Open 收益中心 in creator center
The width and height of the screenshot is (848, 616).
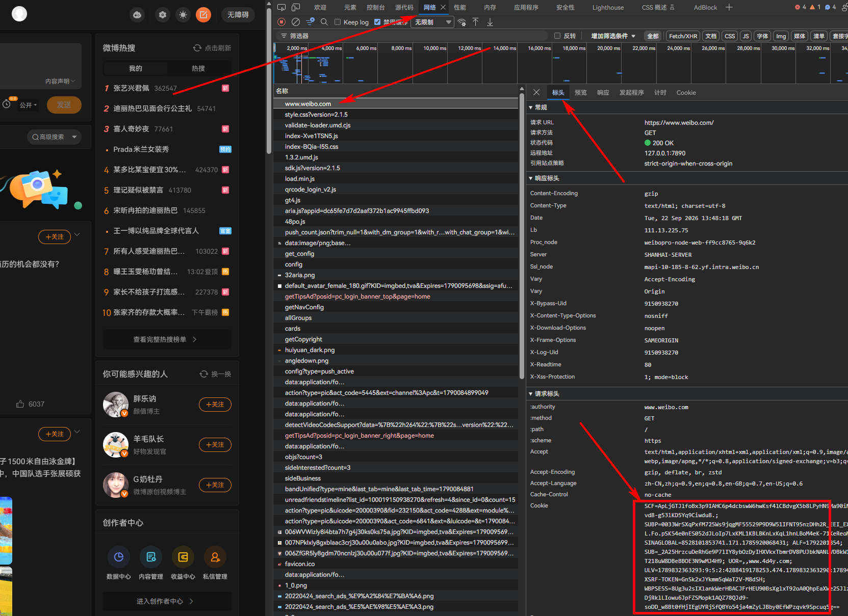(x=183, y=563)
